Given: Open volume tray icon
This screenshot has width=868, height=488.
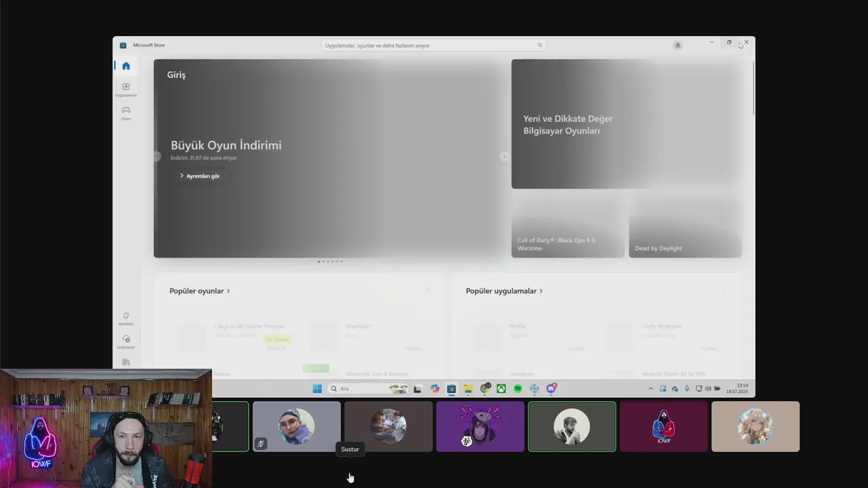Looking at the screenshot, I should (x=708, y=389).
